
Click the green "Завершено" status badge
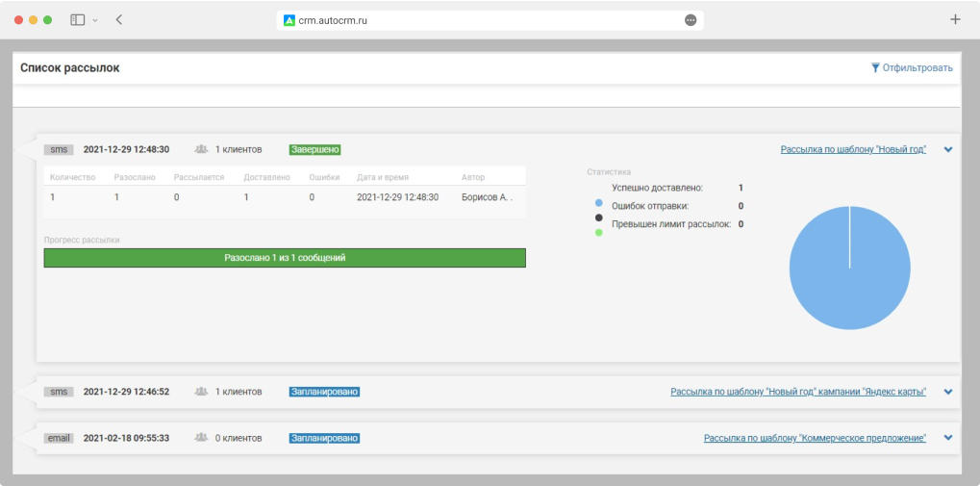coord(315,149)
